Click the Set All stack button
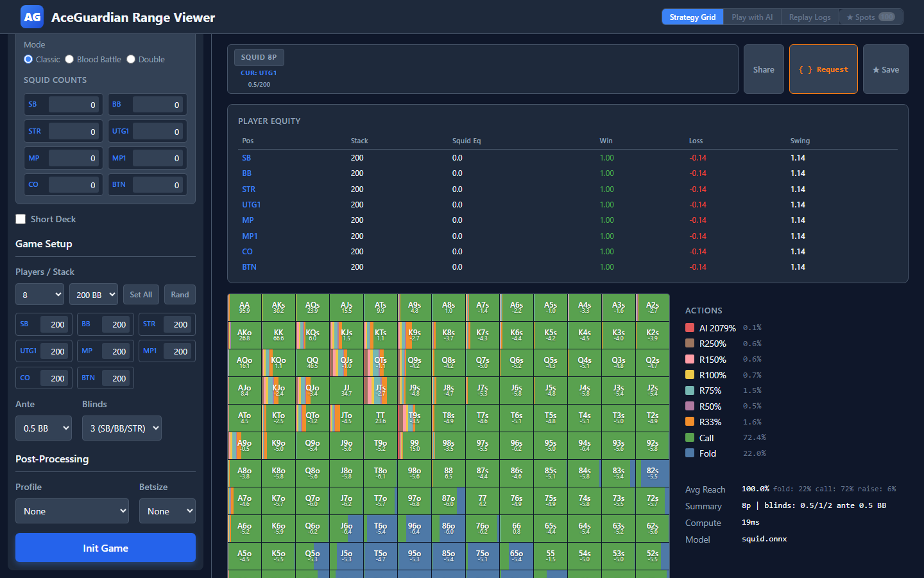 click(x=141, y=294)
